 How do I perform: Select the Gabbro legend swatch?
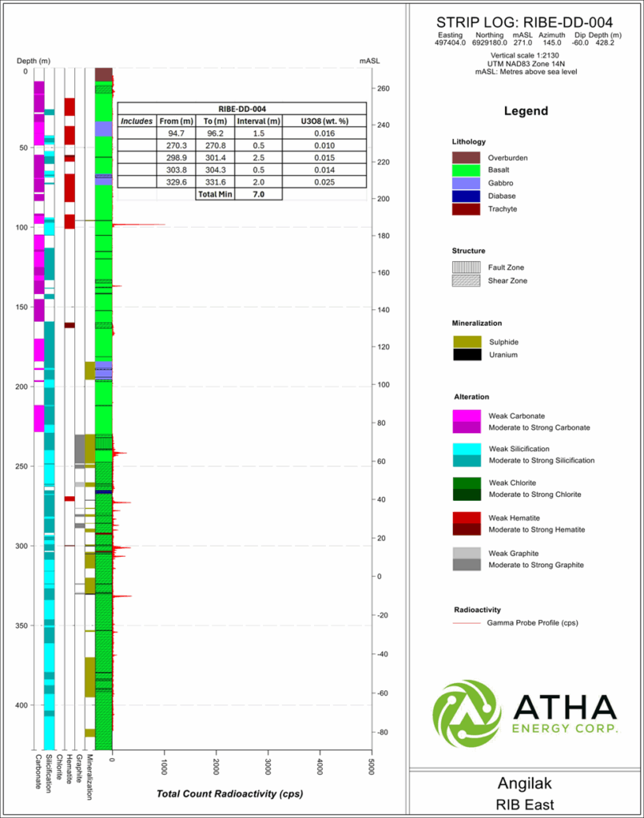(467, 183)
